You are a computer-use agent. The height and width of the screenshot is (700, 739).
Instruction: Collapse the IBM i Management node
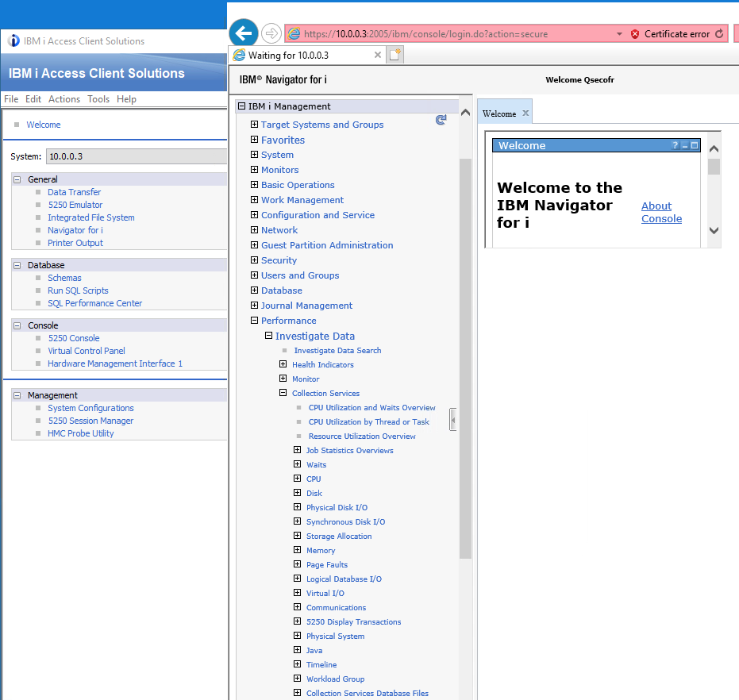tap(242, 106)
